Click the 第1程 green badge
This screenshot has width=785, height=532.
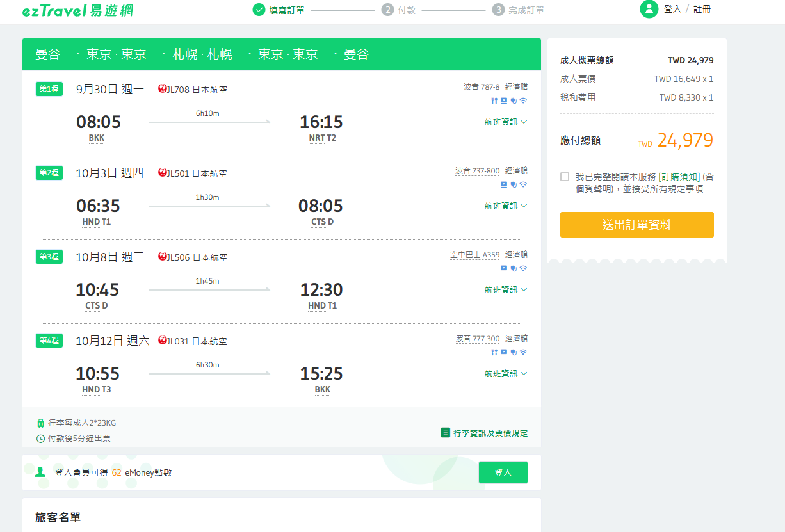tap(49, 89)
